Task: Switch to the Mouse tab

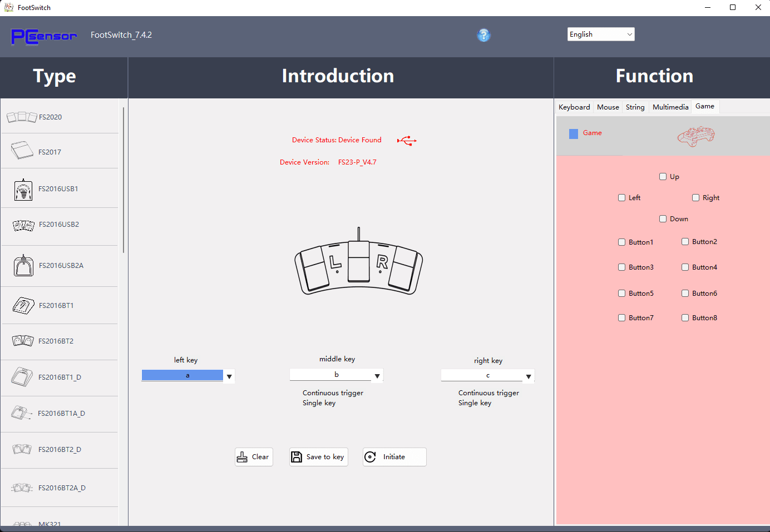Action: pos(608,107)
